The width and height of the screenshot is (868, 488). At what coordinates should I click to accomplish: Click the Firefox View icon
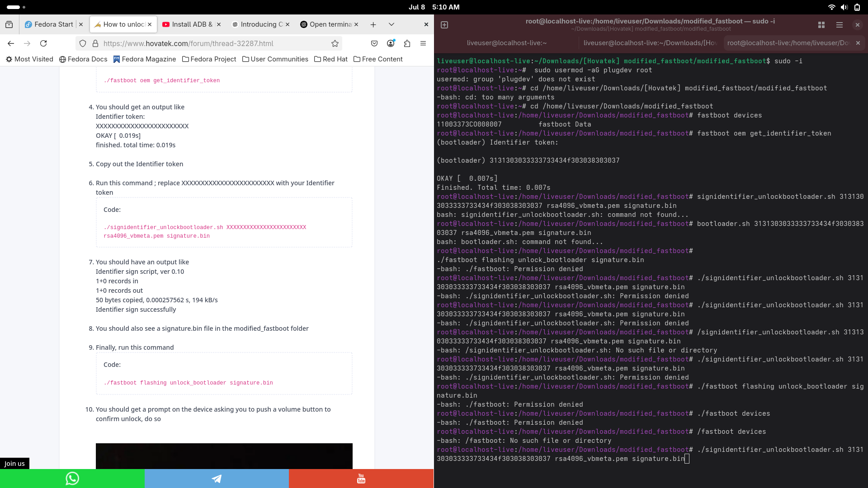pos(9,24)
